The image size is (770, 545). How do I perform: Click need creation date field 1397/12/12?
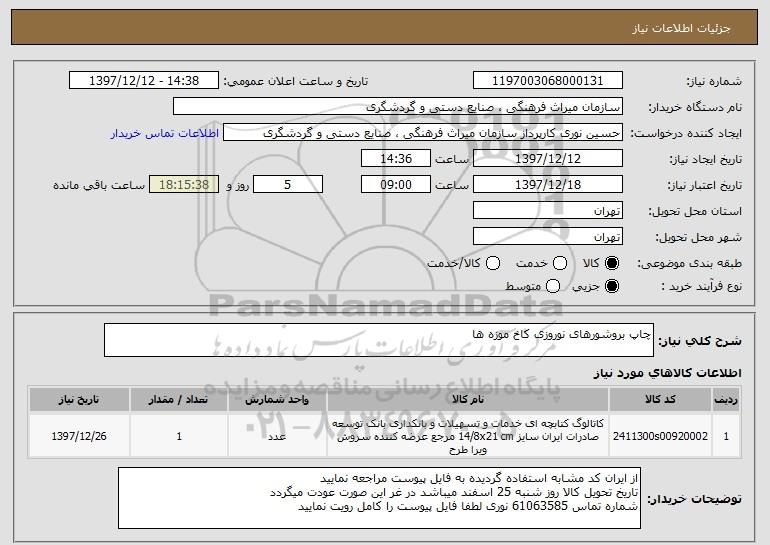(548, 159)
